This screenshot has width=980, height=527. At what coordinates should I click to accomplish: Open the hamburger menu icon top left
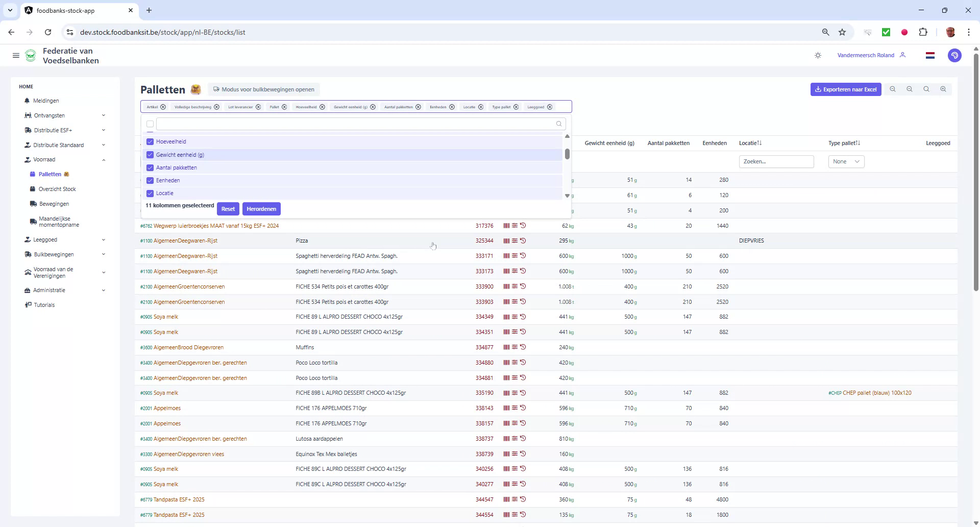pos(16,55)
